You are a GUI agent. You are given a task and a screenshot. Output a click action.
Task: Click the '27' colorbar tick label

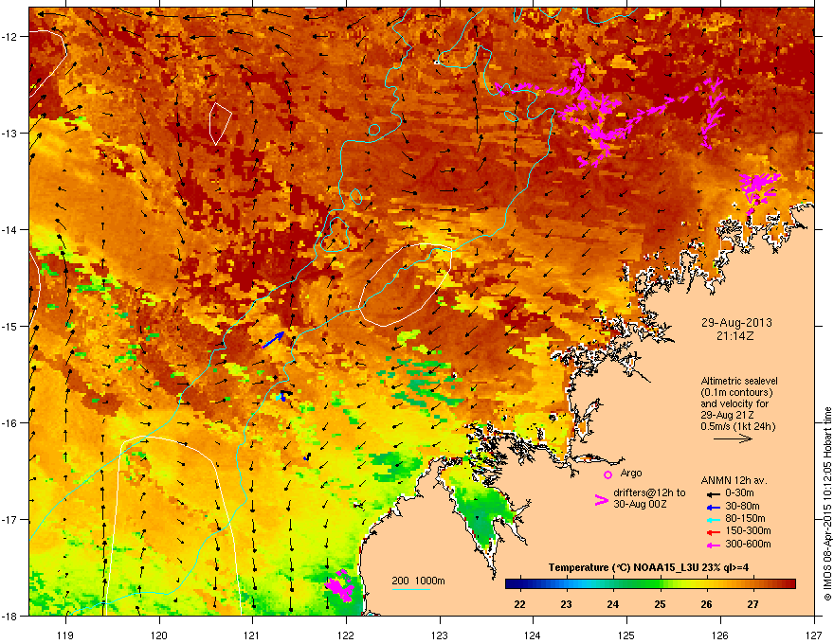(752, 604)
